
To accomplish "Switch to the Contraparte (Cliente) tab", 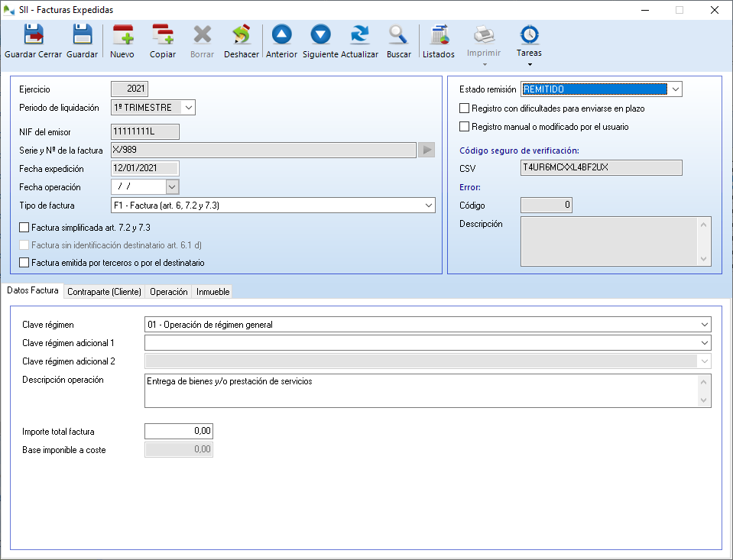I will 104,292.
